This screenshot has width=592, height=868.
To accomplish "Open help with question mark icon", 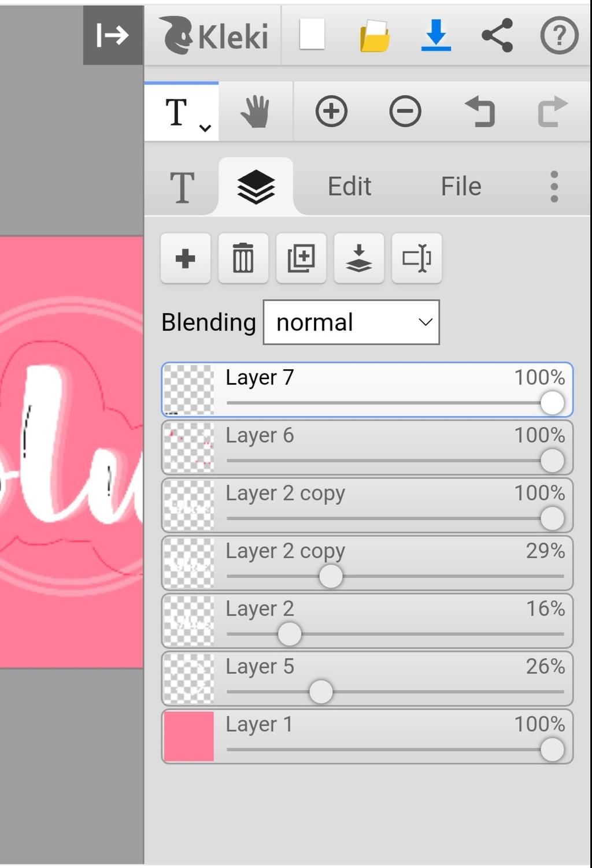I will click(x=559, y=35).
